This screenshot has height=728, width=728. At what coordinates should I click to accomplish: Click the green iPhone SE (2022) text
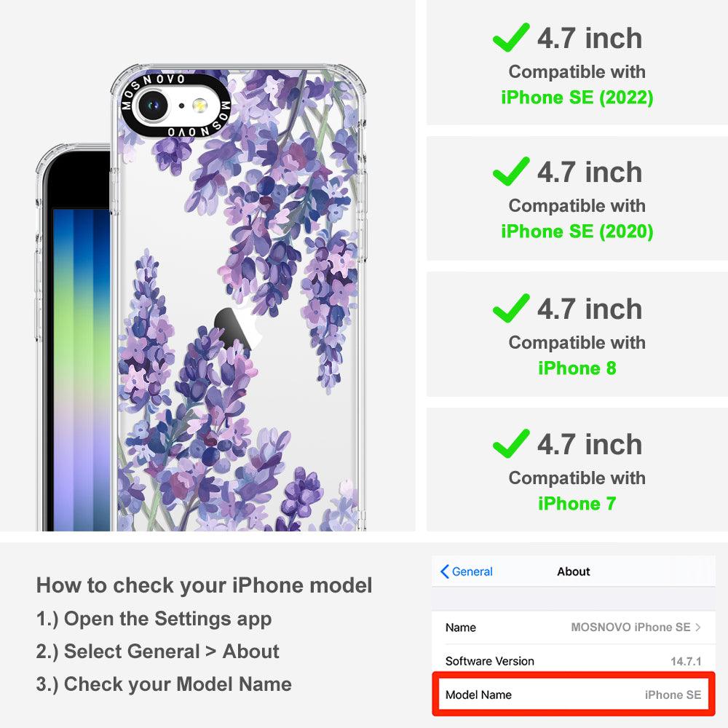[x=577, y=98]
